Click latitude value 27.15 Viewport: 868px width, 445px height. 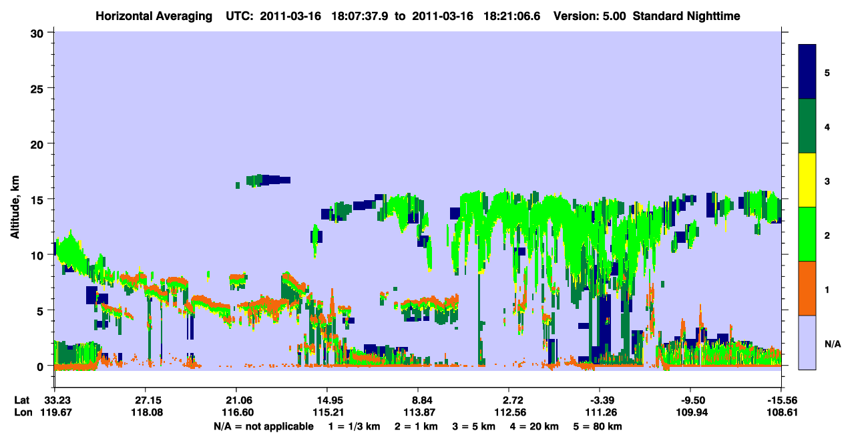click(x=146, y=400)
